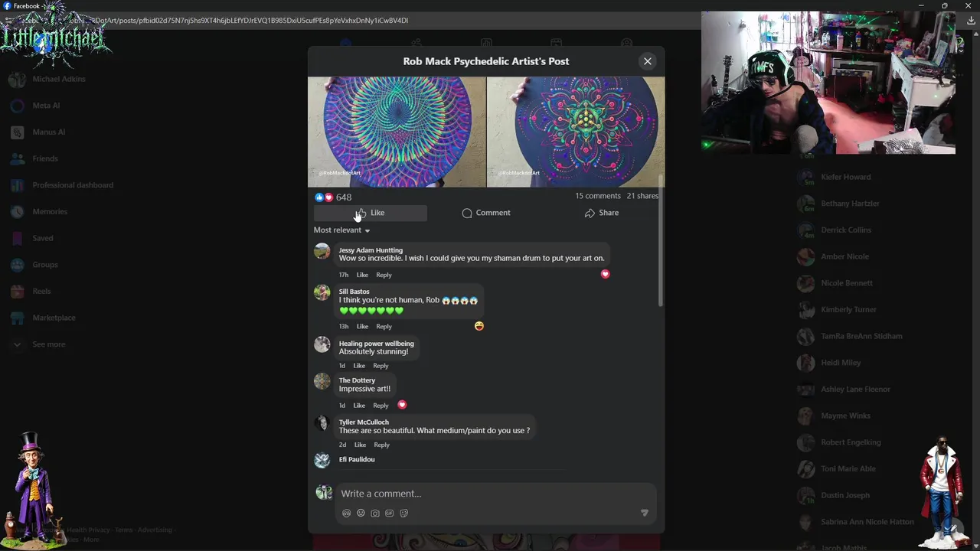Viewport: 980px width, 551px height.
Task: Click Sill Bastos's profile avatar
Action: (322, 292)
